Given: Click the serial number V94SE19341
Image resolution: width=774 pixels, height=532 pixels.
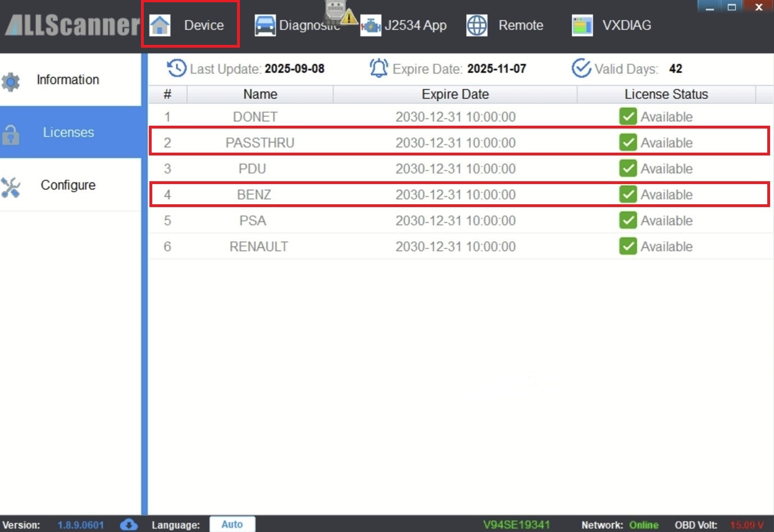Looking at the screenshot, I should [x=517, y=525].
